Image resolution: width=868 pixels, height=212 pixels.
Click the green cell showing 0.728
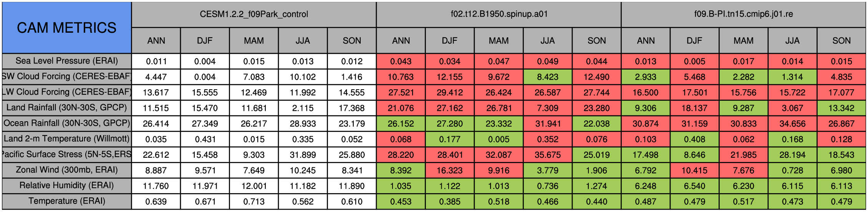pyautogui.click(x=792, y=170)
